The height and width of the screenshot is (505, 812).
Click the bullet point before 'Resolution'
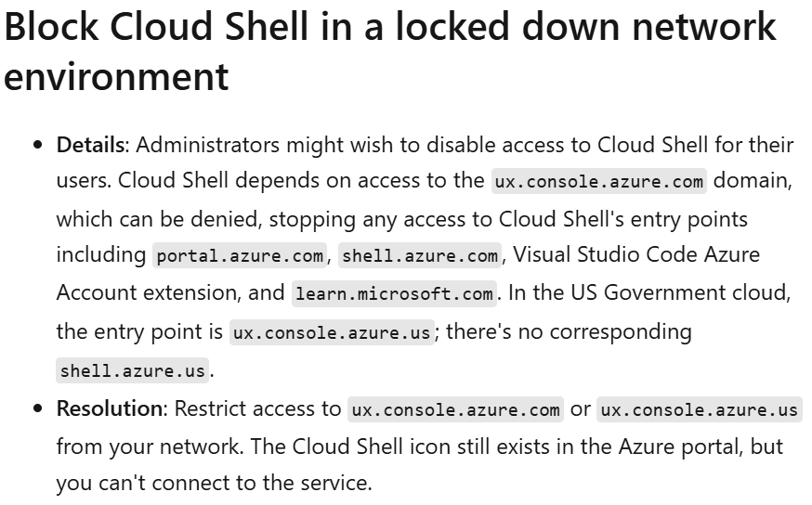38,409
